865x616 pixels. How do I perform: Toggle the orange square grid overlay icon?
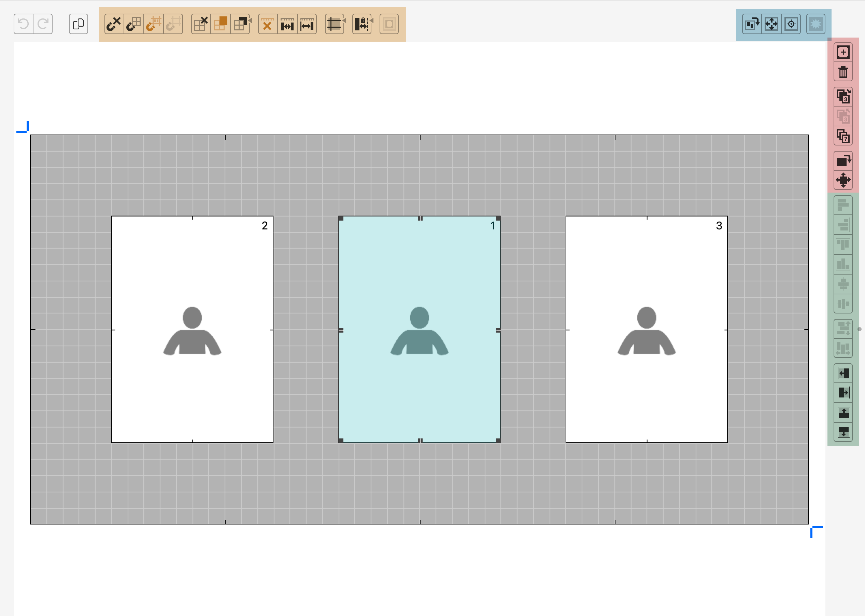tap(220, 24)
